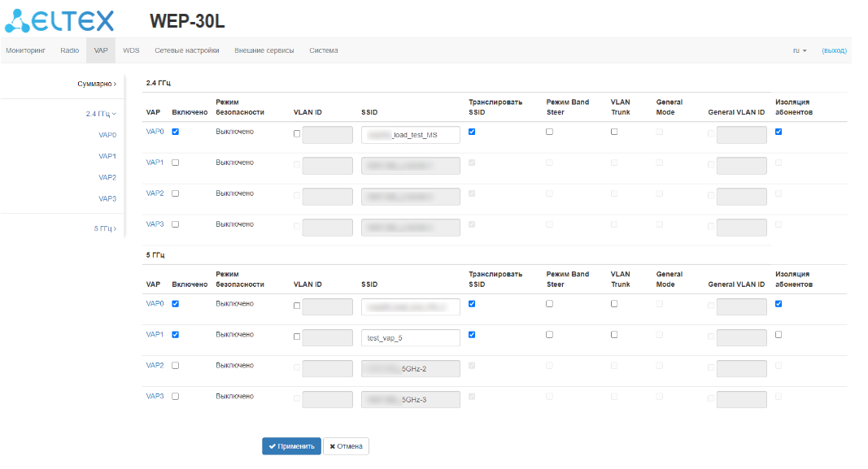This screenshot has height=469, width=868.
Task: Go to Сетевые настройки tab
Action: click(x=186, y=50)
